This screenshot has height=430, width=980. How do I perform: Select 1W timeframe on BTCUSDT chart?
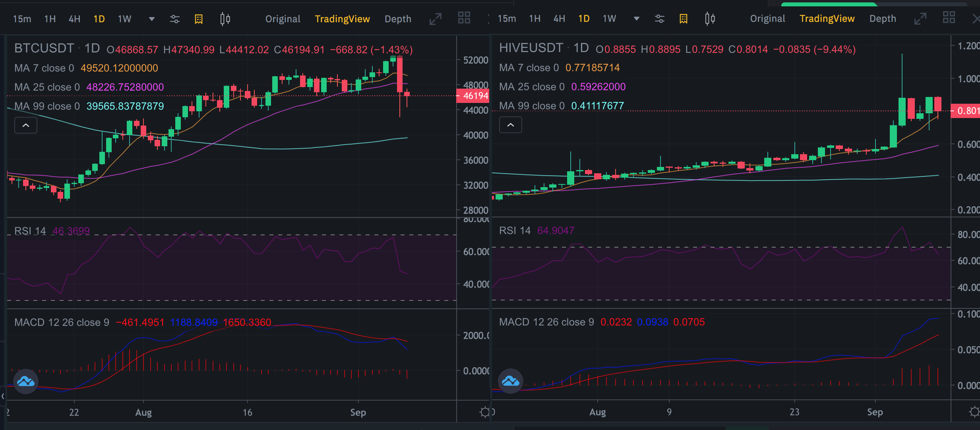click(x=125, y=19)
